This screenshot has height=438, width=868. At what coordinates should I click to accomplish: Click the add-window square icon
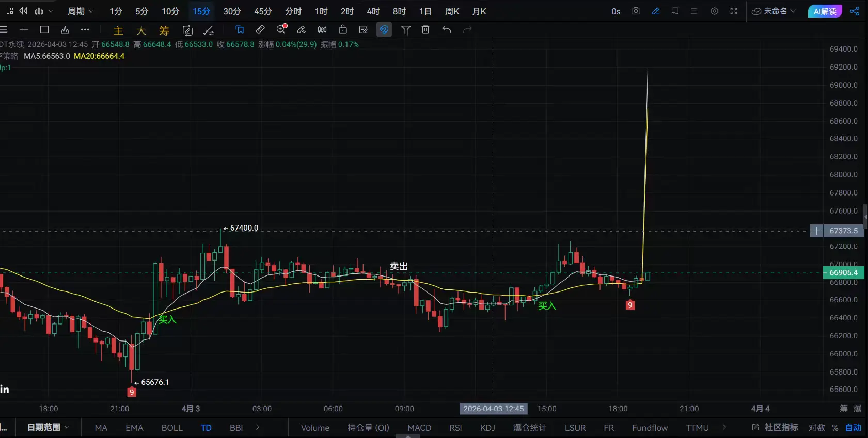[675, 11]
